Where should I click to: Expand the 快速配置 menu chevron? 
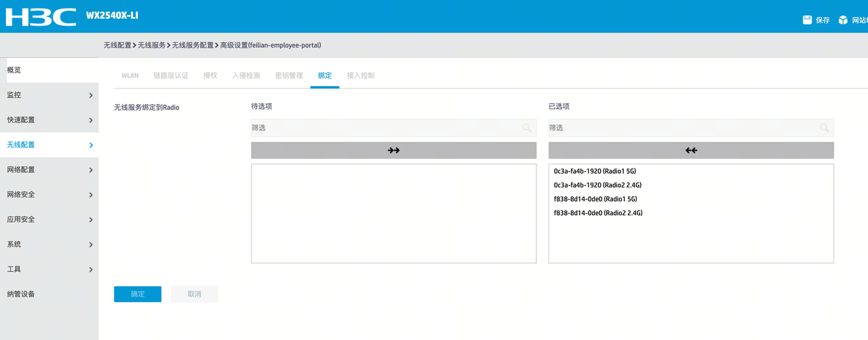(x=91, y=120)
